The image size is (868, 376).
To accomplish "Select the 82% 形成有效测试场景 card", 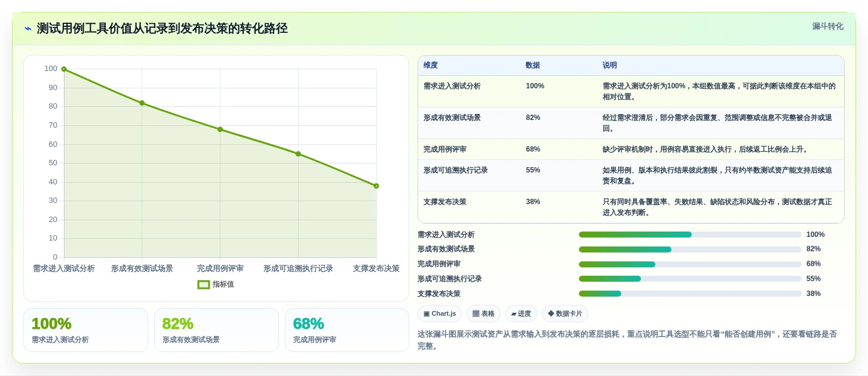I will point(216,330).
